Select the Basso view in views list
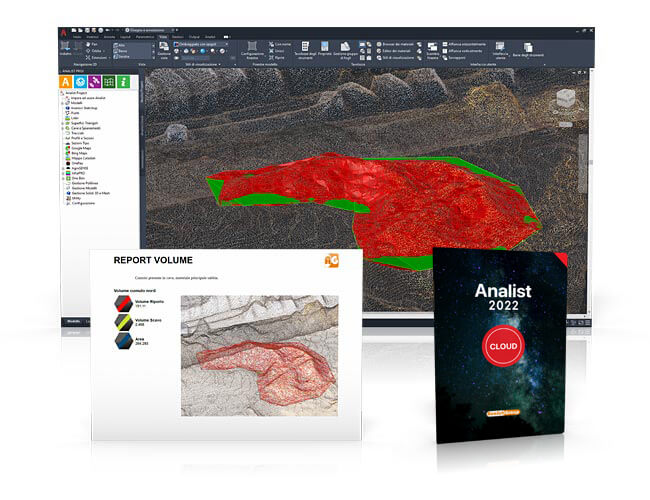 (x=122, y=51)
